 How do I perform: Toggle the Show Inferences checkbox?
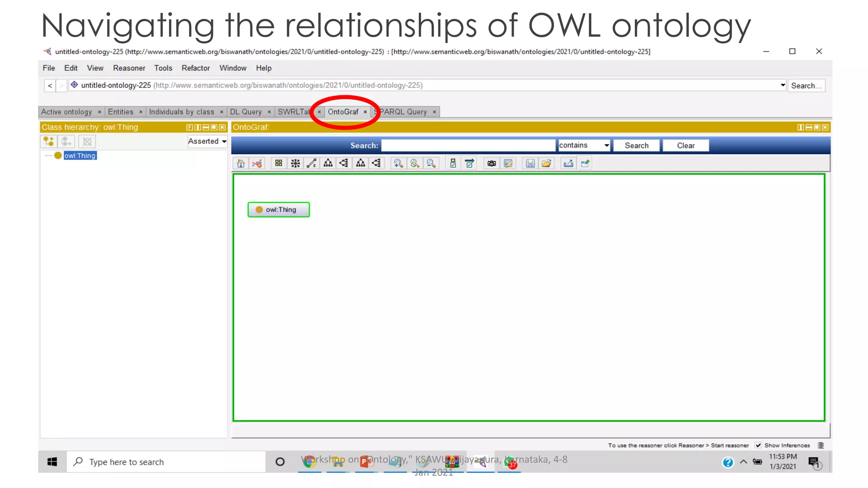758,445
